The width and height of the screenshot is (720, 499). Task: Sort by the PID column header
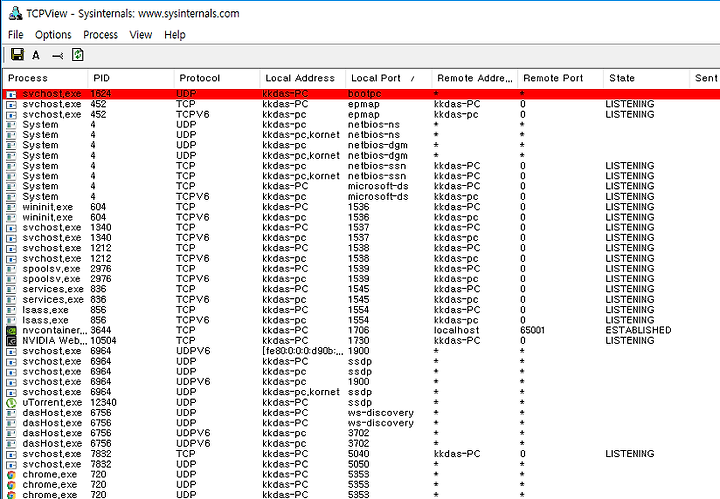coord(131,78)
